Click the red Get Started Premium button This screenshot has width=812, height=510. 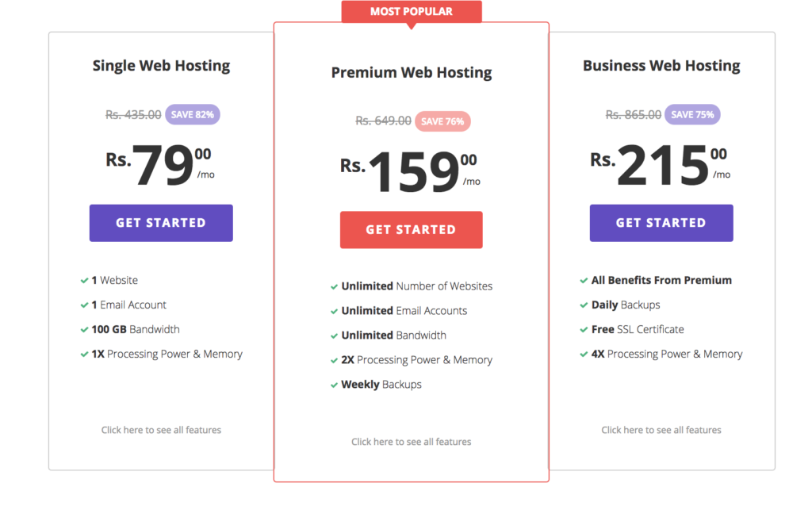tap(412, 230)
